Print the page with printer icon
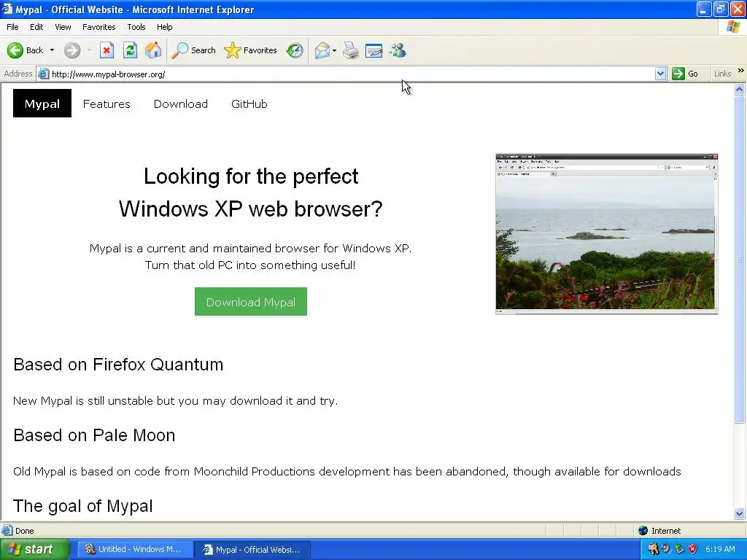This screenshot has width=747, height=560. 351,50
